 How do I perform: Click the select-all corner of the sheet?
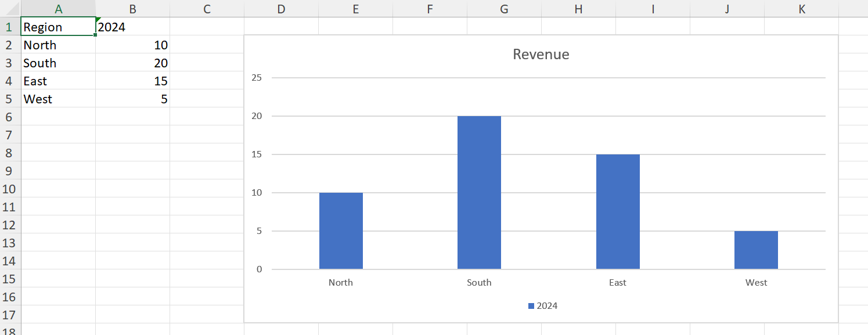10,9
